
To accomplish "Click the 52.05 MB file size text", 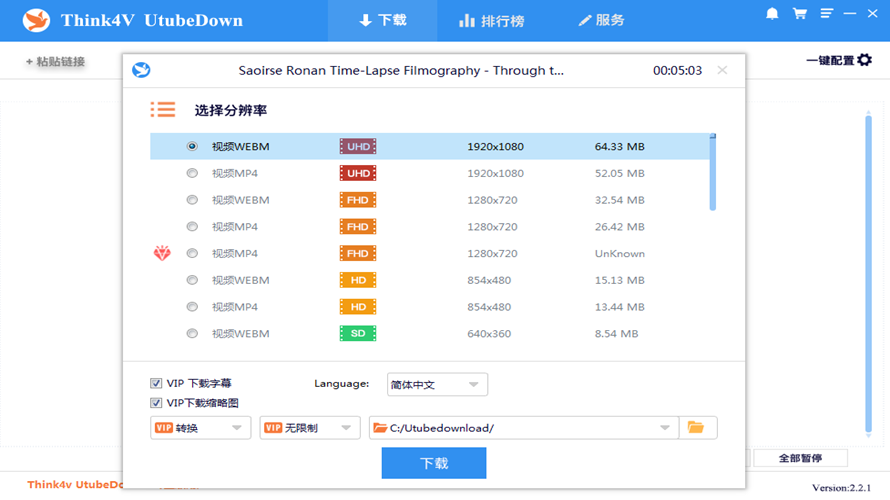I will (620, 173).
